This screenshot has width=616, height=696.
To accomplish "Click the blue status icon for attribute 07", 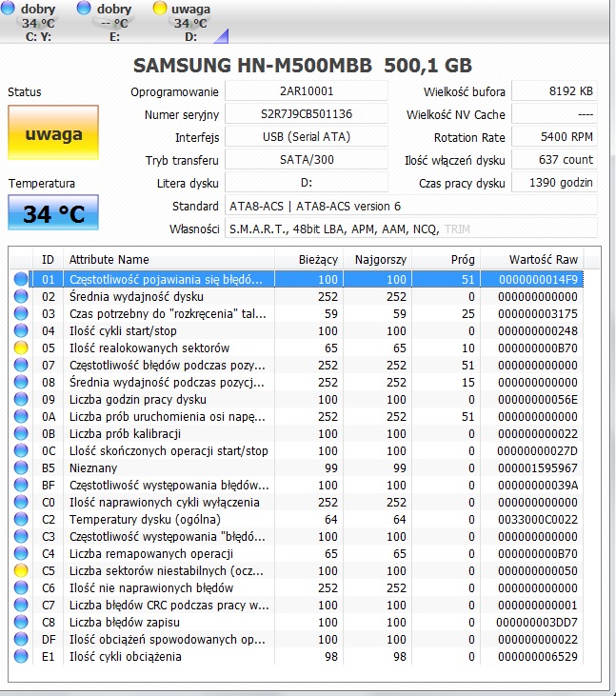I will click(x=21, y=365).
